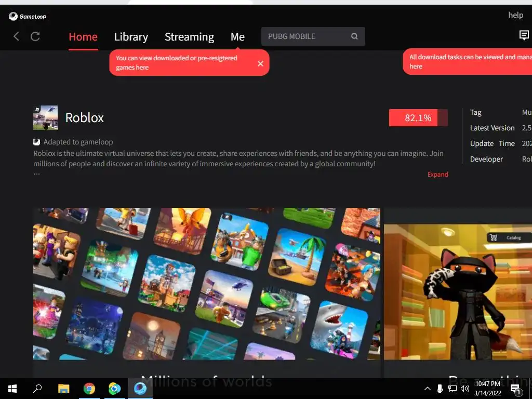Open the second Chrome profile taskbar icon
The height and width of the screenshot is (399, 532).
pos(115,389)
